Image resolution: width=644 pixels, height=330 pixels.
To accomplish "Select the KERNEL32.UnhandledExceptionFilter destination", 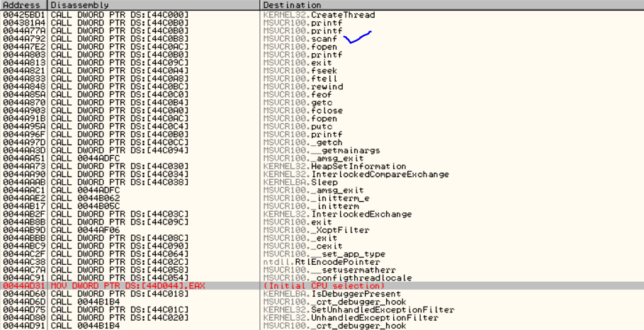I will 351,318.
